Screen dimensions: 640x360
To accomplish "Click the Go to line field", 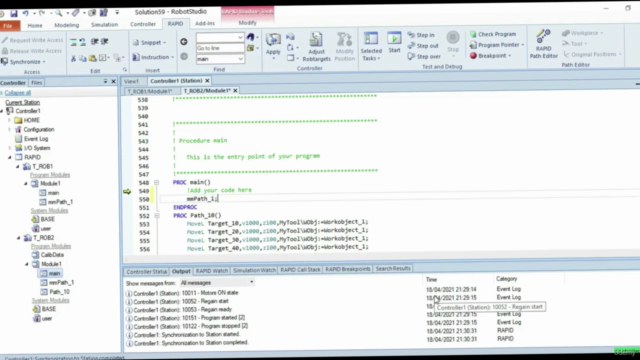I will click(220, 48).
